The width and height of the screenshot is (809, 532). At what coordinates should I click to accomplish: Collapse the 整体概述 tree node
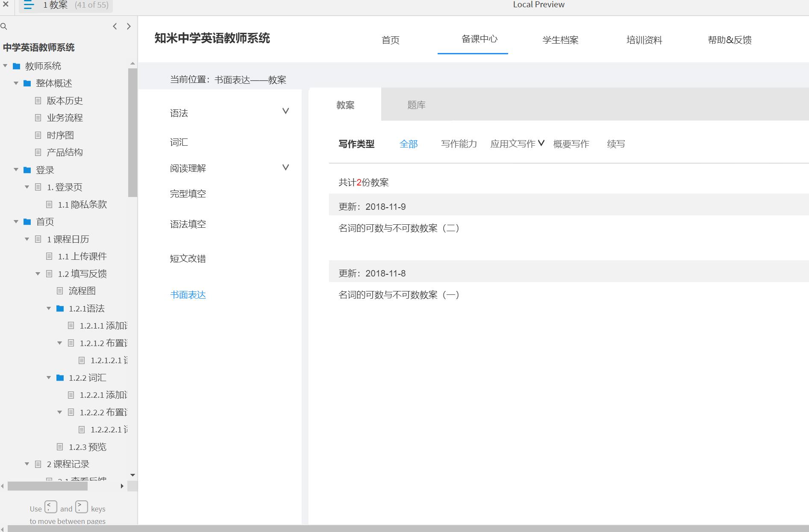tap(16, 83)
